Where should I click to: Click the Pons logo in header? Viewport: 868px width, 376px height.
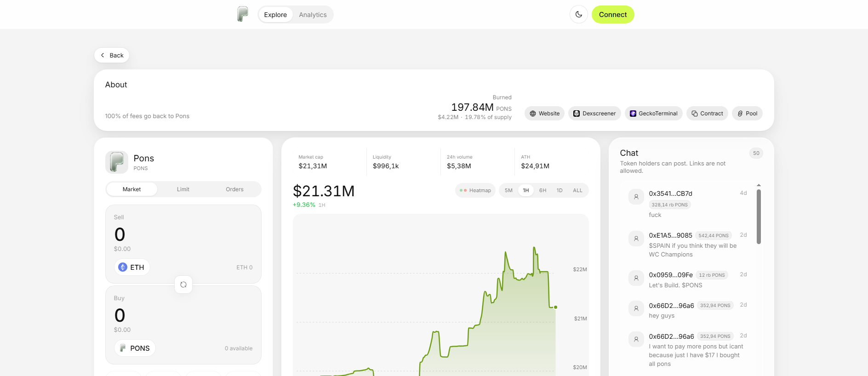pyautogui.click(x=243, y=14)
